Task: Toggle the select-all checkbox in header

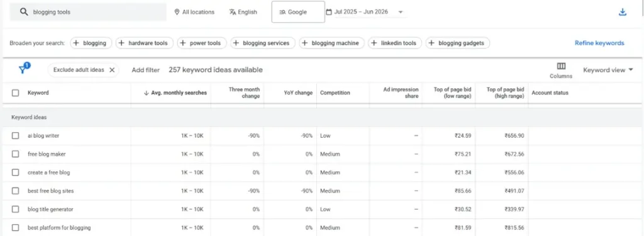Action: (x=15, y=93)
